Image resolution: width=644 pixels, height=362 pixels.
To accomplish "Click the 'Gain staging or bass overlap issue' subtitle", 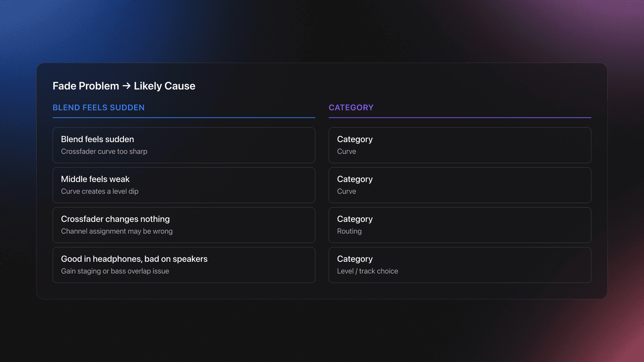I will tap(115, 271).
